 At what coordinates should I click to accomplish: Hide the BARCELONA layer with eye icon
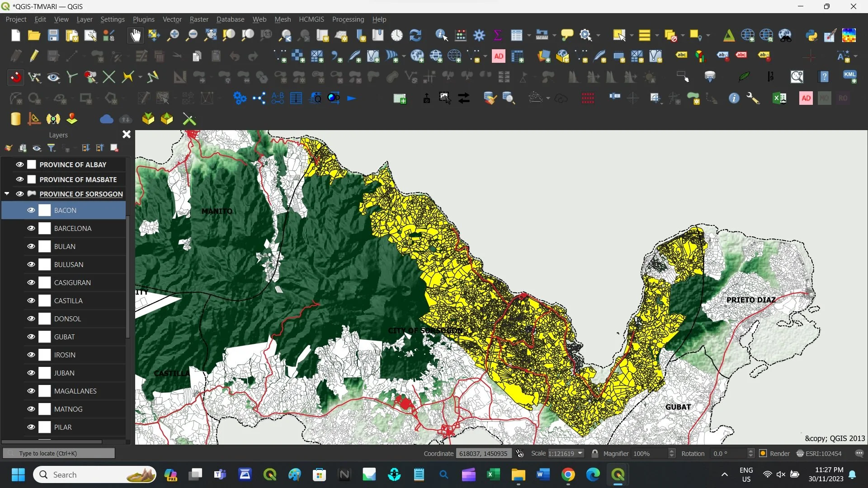(31, 228)
